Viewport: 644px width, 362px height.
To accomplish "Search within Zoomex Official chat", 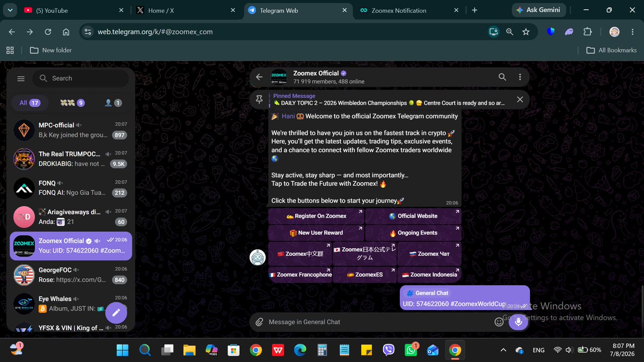I will (x=502, y=77).
